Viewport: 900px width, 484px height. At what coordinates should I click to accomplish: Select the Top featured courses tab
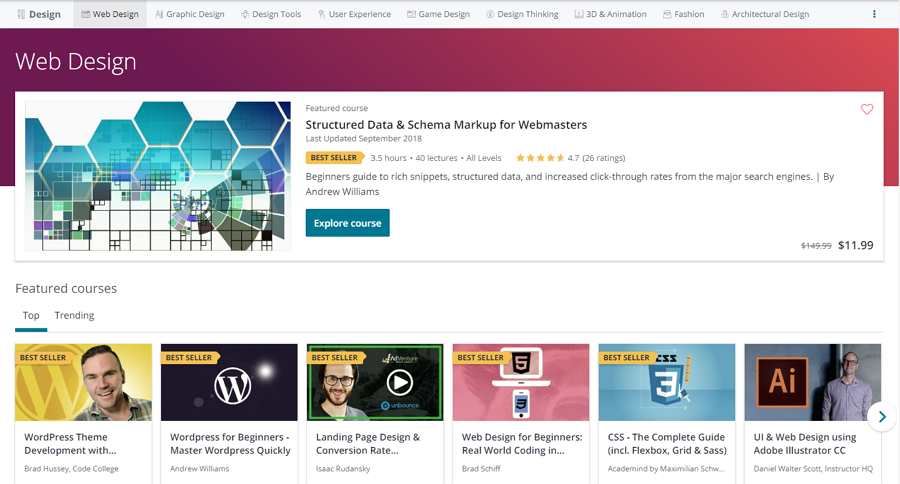[31, 315]
